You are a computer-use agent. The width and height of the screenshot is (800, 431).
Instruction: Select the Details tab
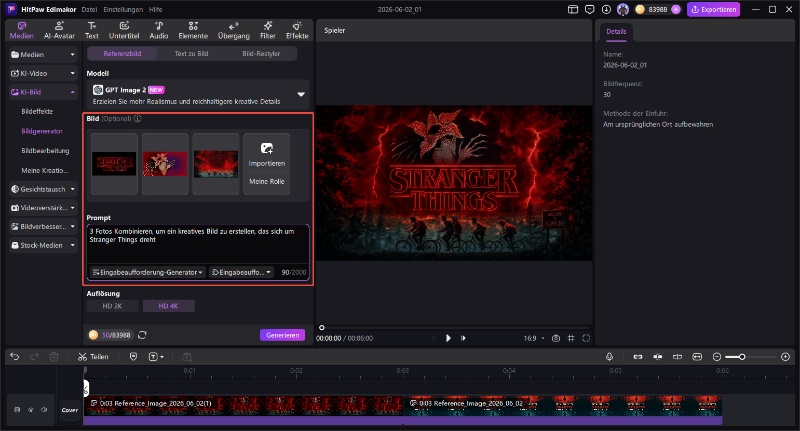coord(616,32)
